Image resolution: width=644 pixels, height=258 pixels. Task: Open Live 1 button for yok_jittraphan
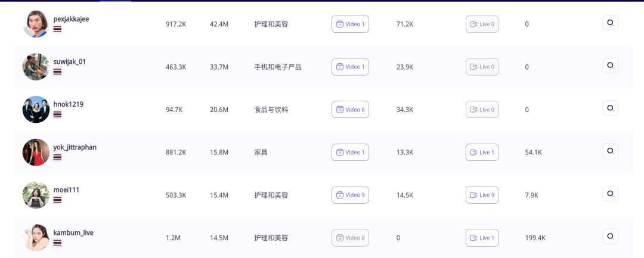tap(482, 152)
